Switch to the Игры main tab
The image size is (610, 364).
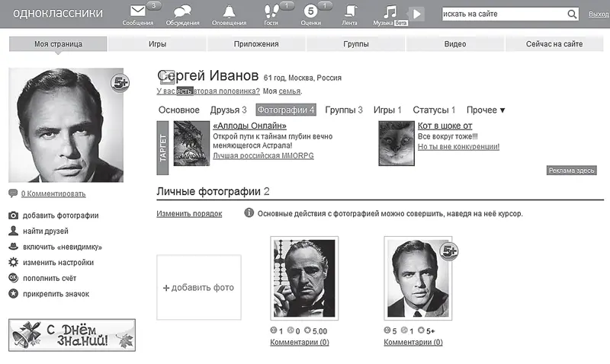(157, 44)
